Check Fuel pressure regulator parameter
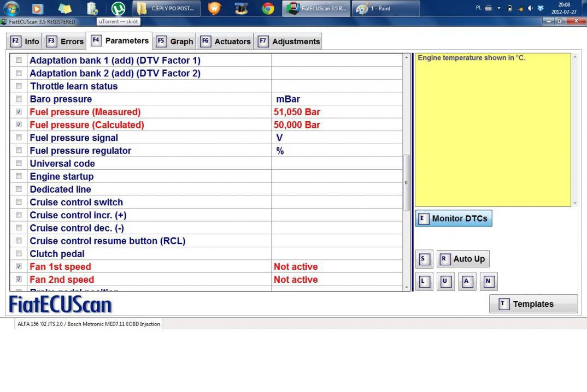The image size is (587, 392). 19,150
